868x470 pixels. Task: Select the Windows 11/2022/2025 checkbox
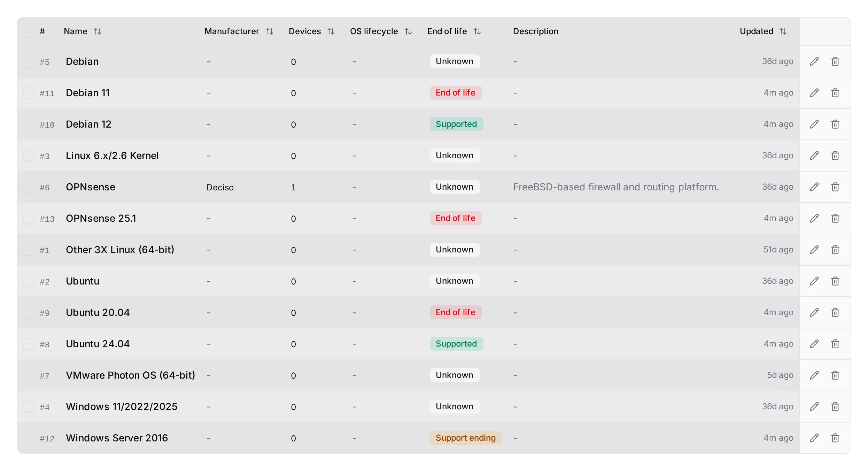[29, 407]
